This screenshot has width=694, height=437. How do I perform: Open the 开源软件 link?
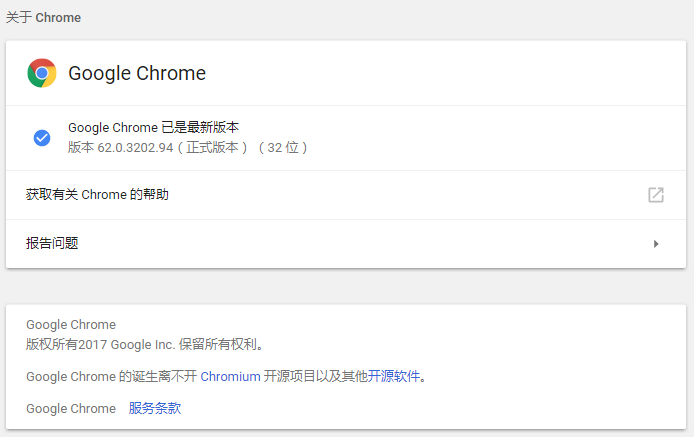tap(393, 377)
